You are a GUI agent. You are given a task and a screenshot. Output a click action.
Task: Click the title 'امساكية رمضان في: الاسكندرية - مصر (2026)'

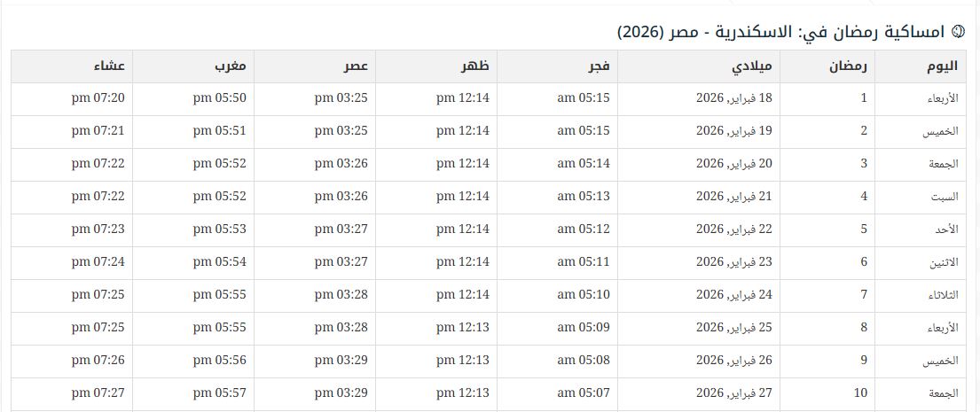782,32
